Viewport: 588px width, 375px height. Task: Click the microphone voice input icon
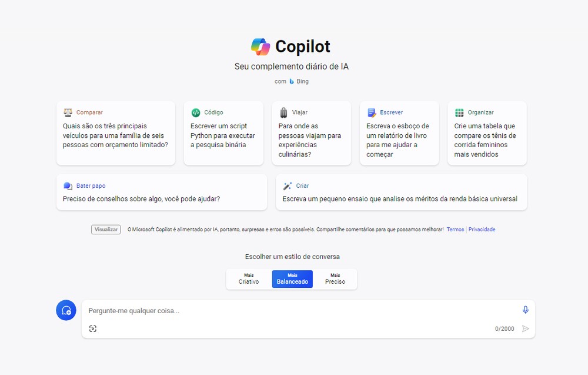tap(525, 310)
